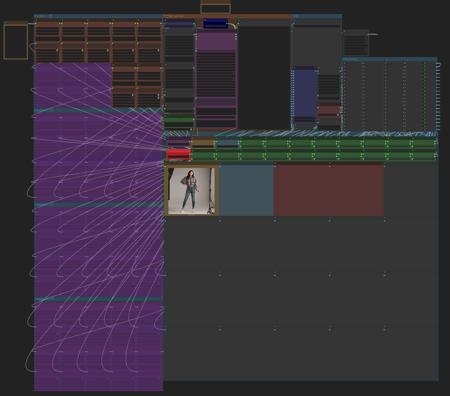Image resolution: width=450 pixels, height=396 pixels.
Task: Select the indigo node in right group
Action: coord(305,93)
